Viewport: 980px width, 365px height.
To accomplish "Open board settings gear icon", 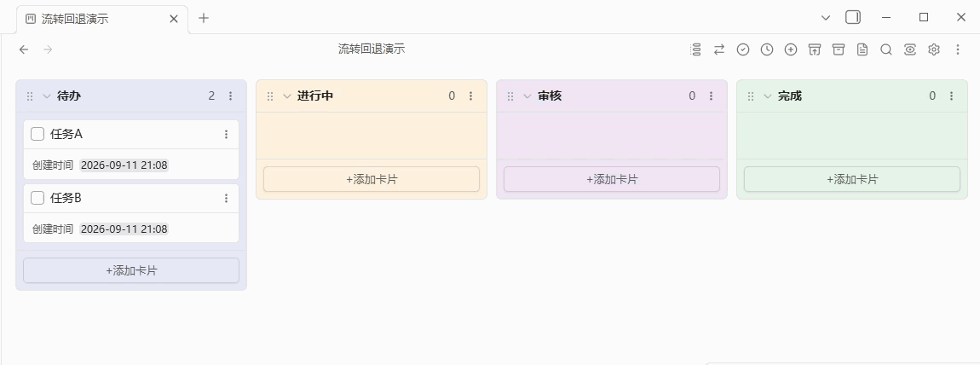I will tap(934, 49).
